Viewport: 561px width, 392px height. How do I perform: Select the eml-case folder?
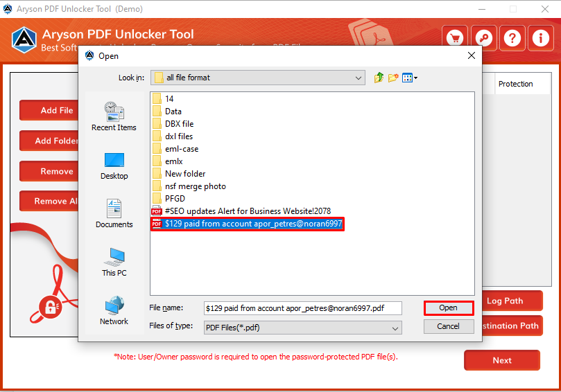175,149
